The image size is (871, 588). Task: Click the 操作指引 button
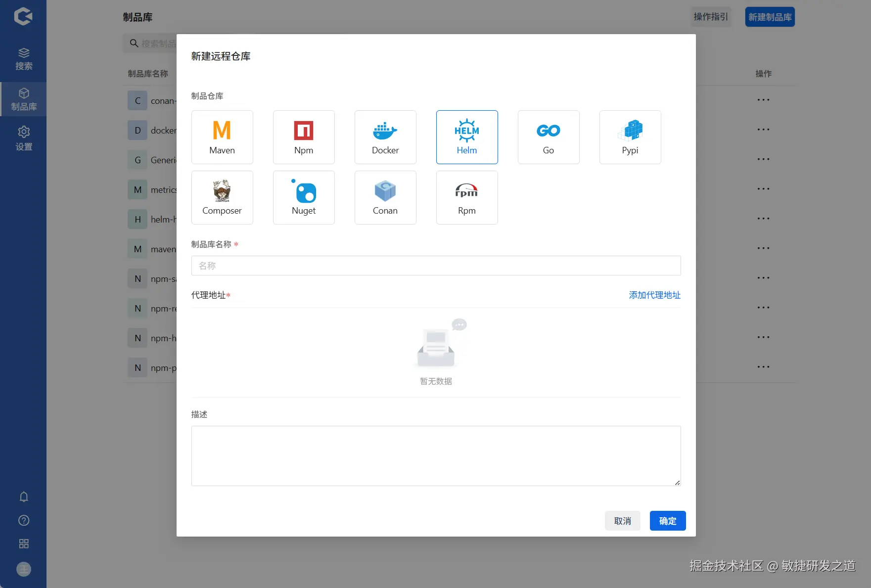[711, 17]
